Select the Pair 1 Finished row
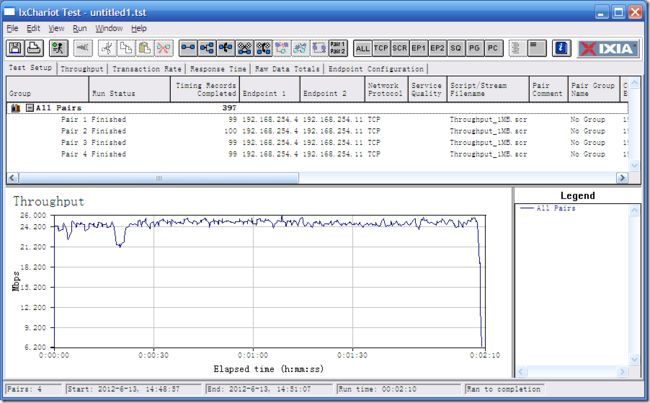 (318, 119)
